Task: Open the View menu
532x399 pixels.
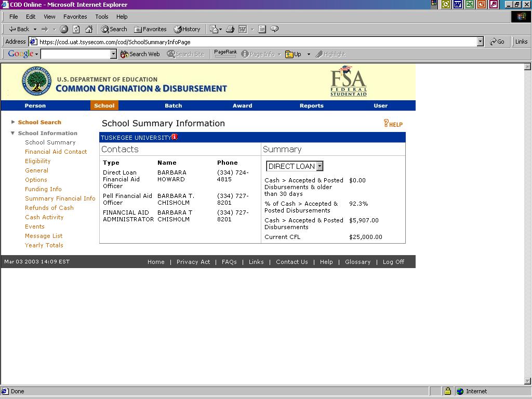Action: click(49, 17)
